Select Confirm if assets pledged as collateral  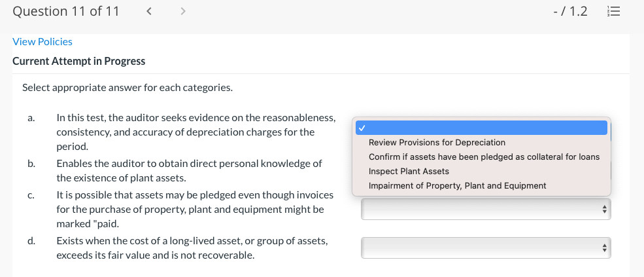484,157
